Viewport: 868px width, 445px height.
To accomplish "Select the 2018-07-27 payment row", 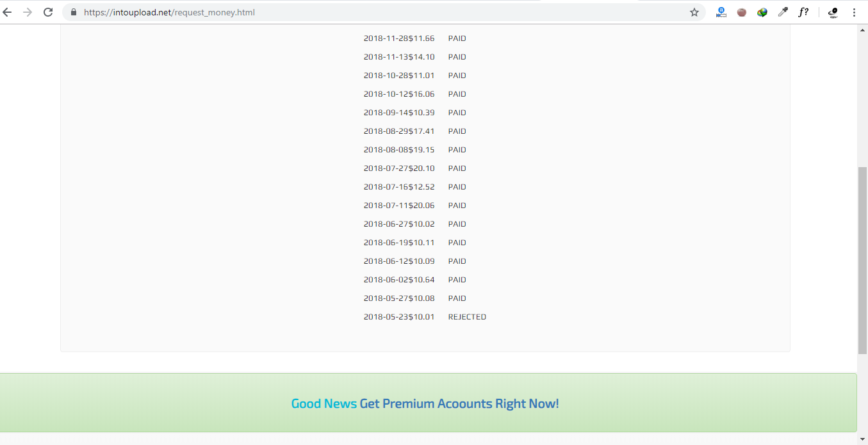I will tap(398, 168).
